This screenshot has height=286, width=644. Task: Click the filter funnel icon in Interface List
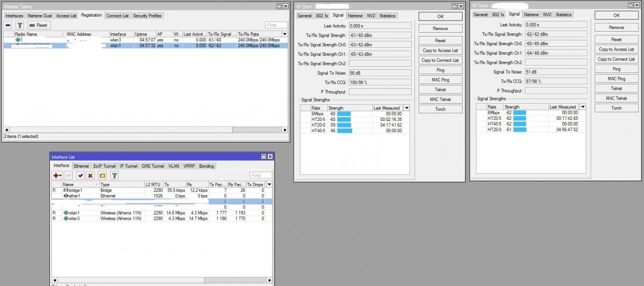click(114, 175)
